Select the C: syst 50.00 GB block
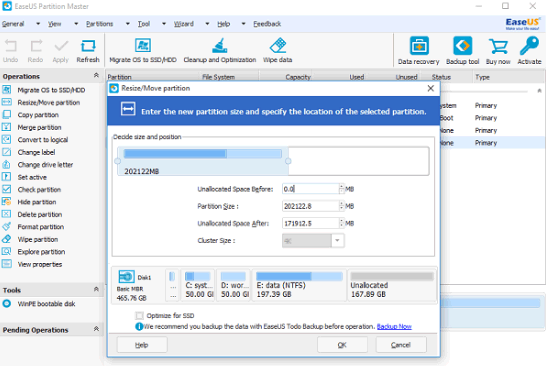Screen dimensions: 546x366 tap(198, 285)
